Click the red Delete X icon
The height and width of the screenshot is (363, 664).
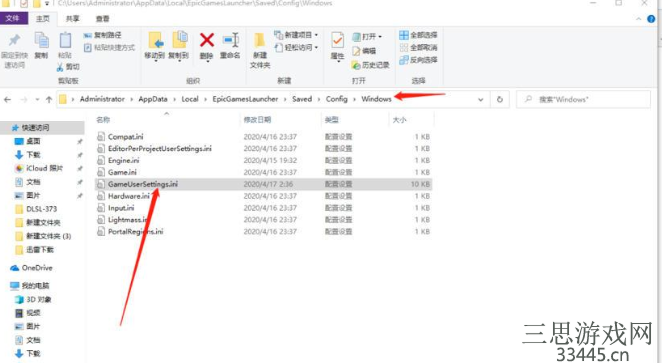[x=207, y=40]
